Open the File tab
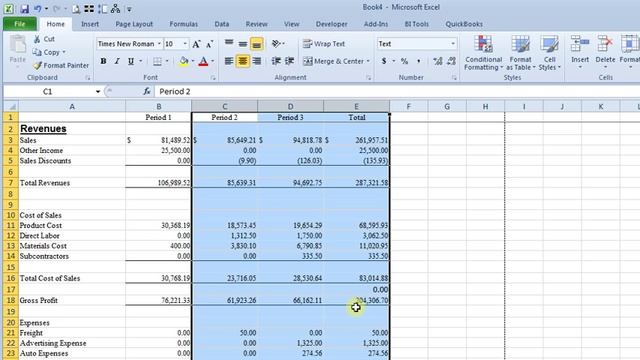The height and width of the screenshot is (360, 640). pyautogui.click(x=20, y=24)
